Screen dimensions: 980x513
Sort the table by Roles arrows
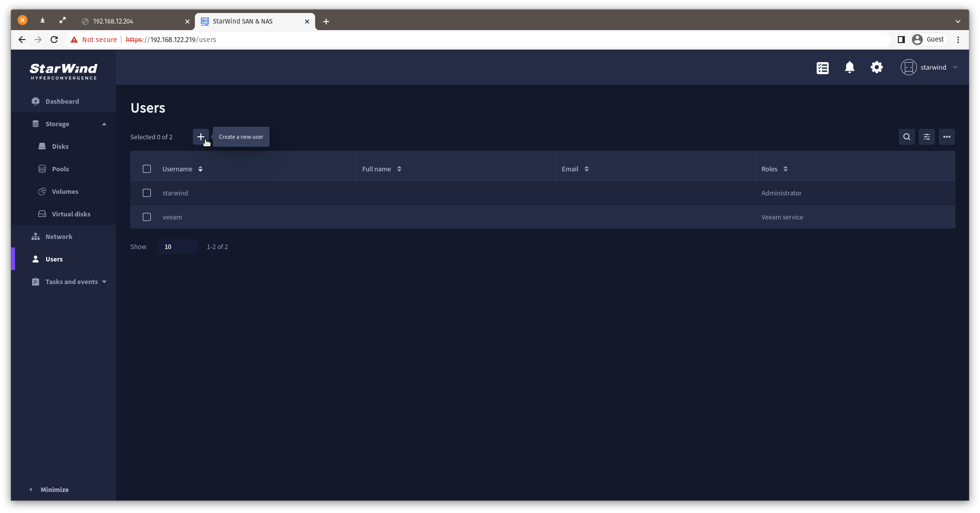786,169
